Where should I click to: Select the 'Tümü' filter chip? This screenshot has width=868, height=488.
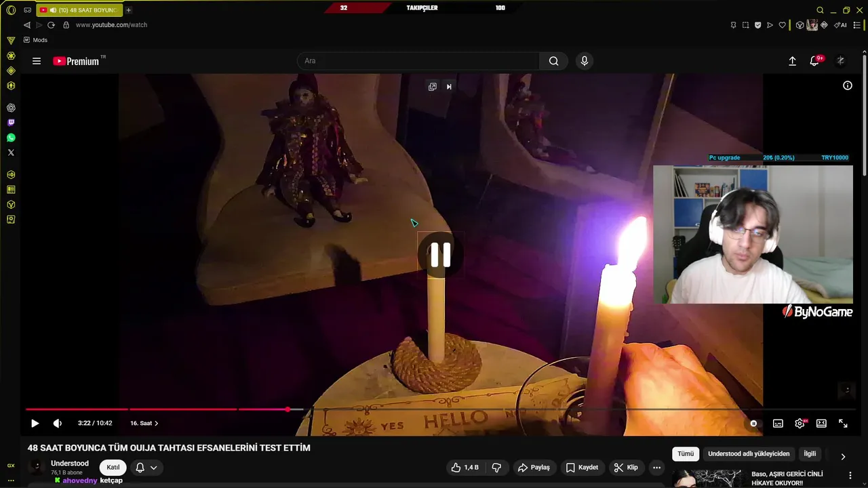(x=686, y=453)
